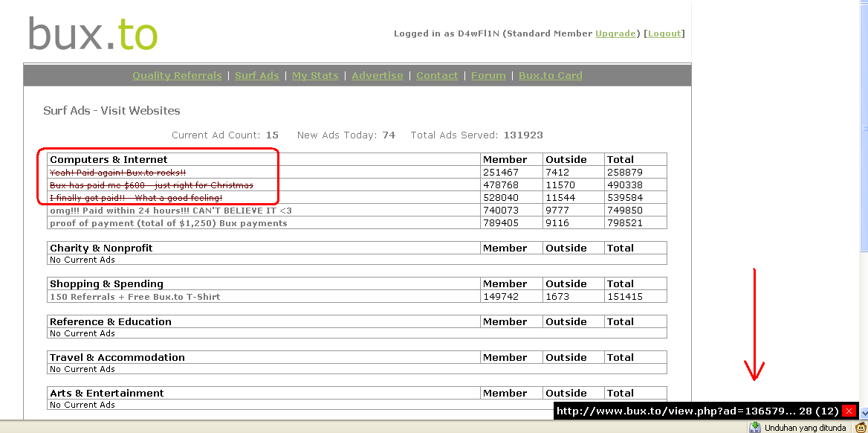
Task: Open ad 'Bux has paid me $600'
Action: click(152, 185)
